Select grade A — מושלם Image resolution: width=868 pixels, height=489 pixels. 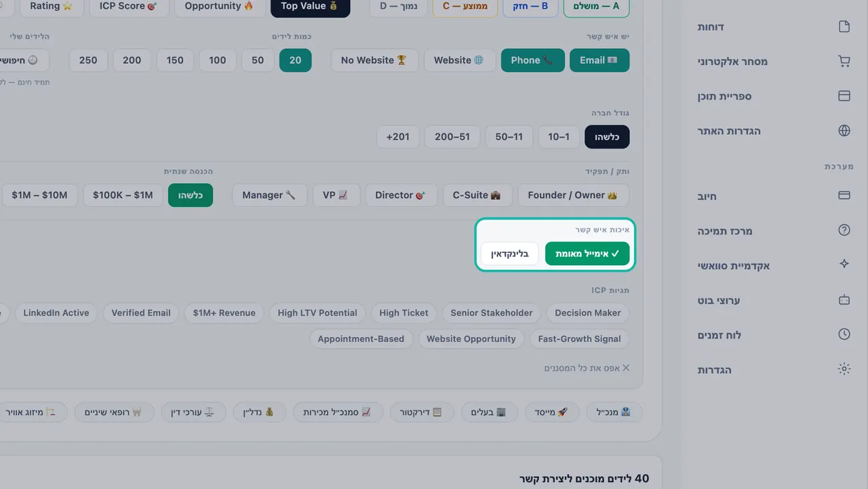coord(596,6)
